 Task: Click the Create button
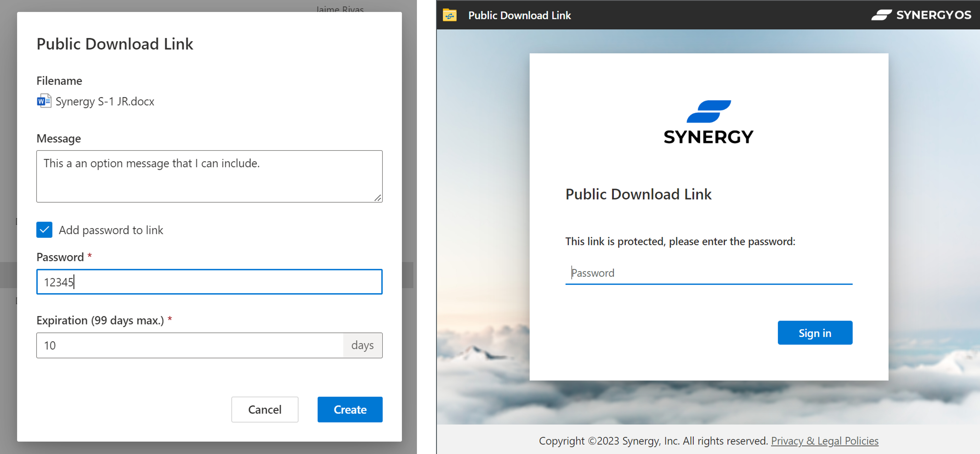[x=350, y=409]
